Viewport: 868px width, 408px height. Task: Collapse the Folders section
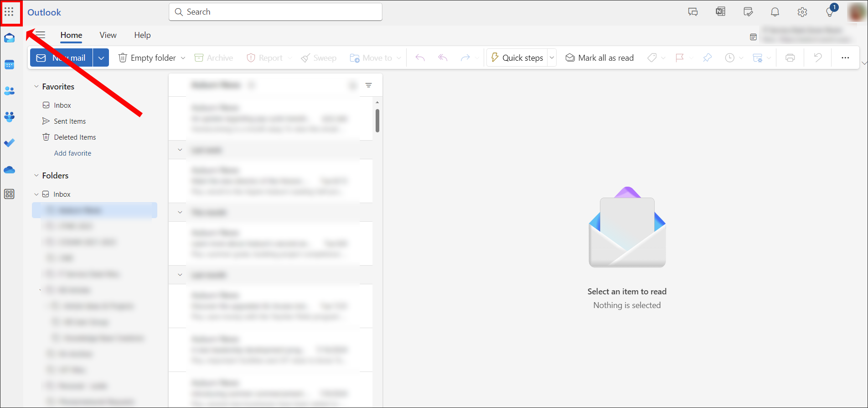(36, 176)
